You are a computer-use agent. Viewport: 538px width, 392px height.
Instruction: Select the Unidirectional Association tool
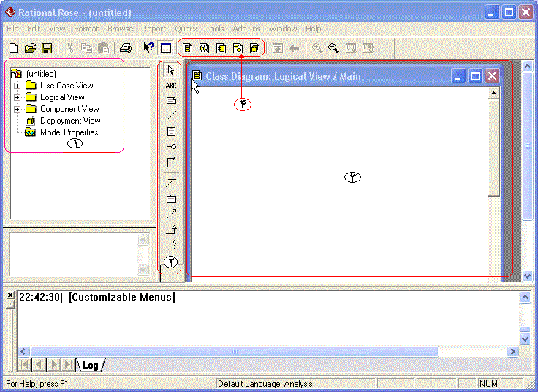tap(171, 162)
